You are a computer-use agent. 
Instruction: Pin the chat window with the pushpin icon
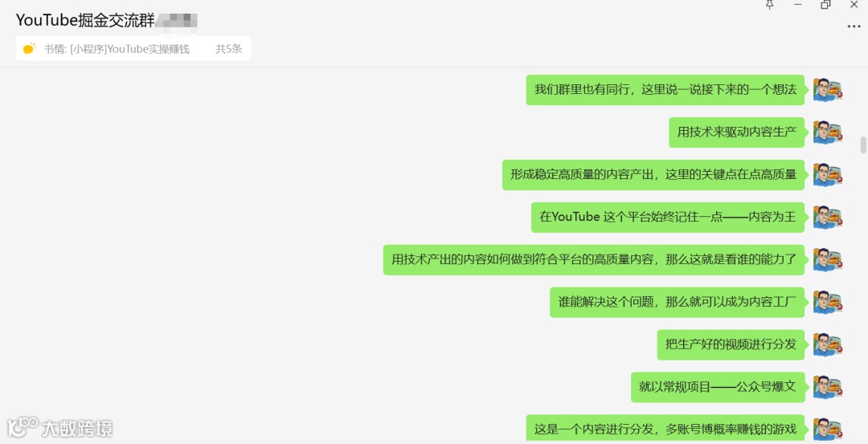769,5
